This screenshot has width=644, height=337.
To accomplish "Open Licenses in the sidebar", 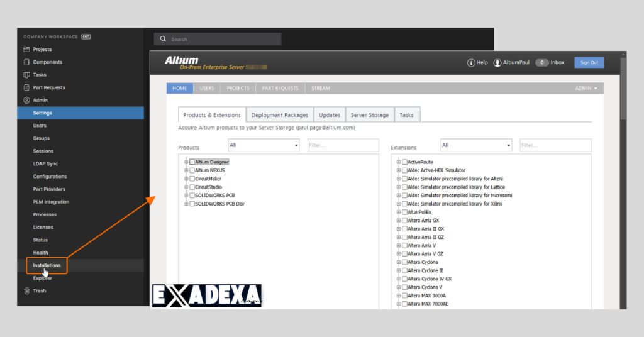I will pos(43,228).
